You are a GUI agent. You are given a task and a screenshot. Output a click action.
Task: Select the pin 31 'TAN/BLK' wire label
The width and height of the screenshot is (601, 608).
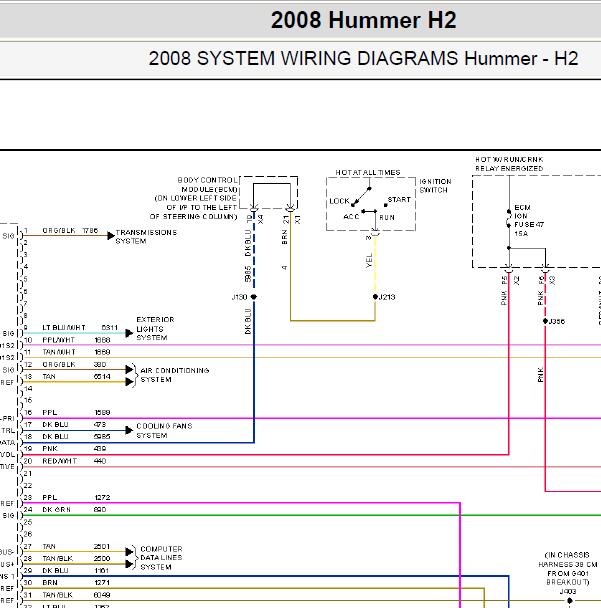point(57,594)
